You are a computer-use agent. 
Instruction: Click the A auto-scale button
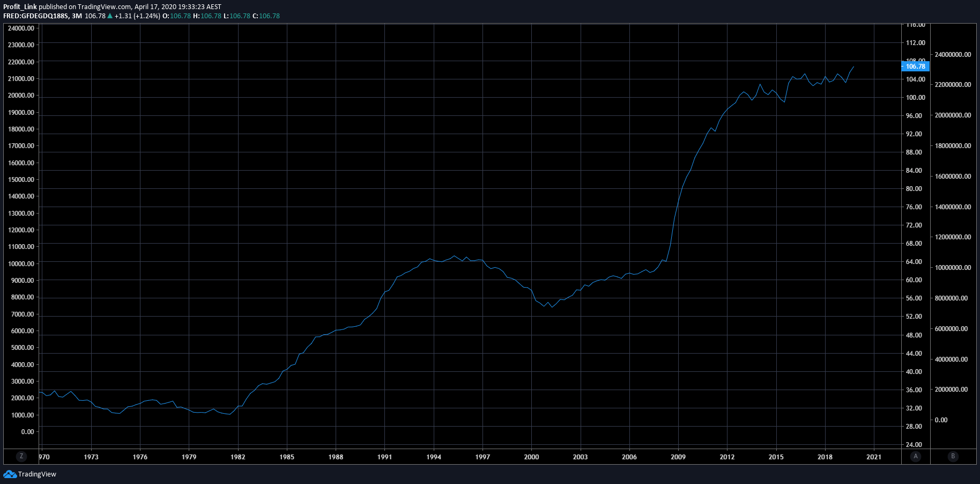point(916,457)
